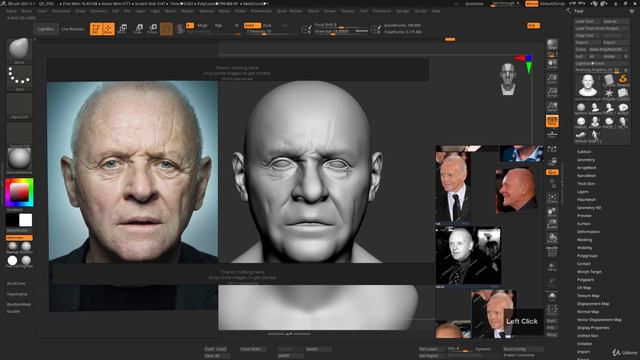Image resolution: width=640 pixels, height=360 pixels.
Task: Click the Actual size icon
Action: (x=552, y=92)
